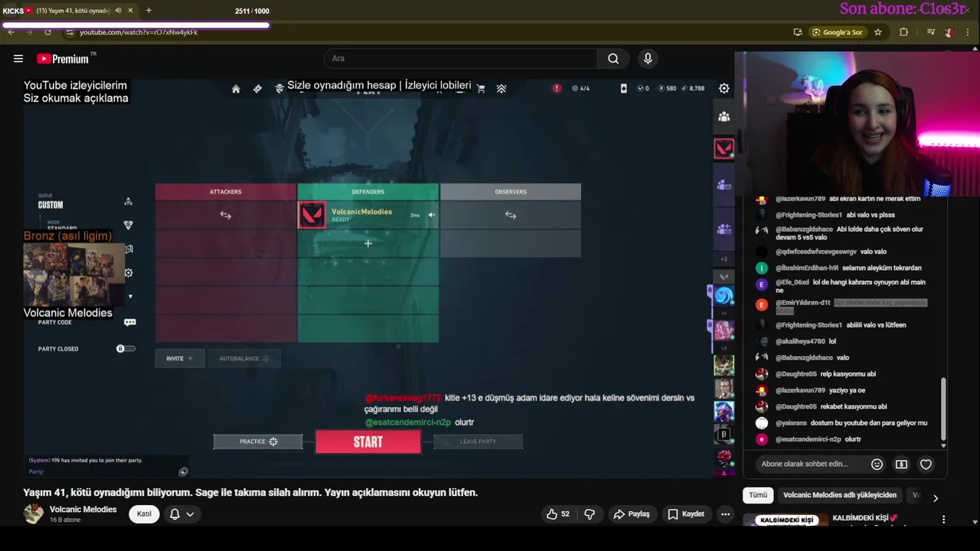Click LEAVE PARTY button
The height and width of the screenshot is (551, 980).
coord(478,442)
